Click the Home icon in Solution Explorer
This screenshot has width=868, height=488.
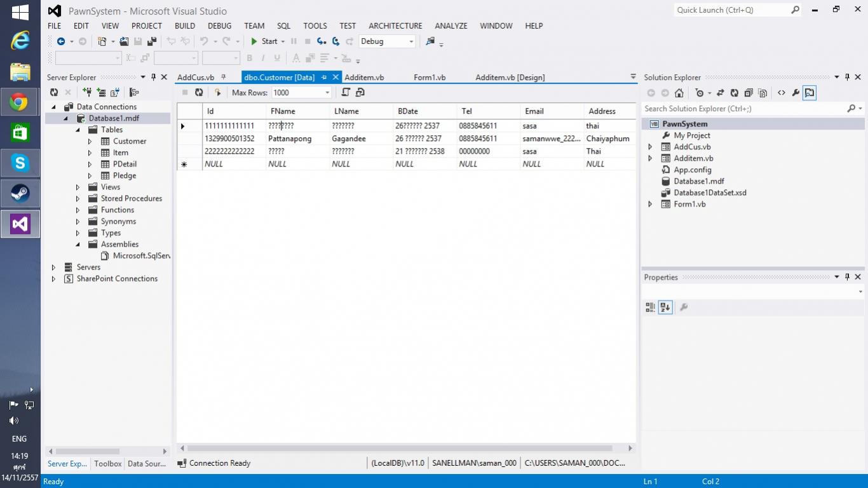[x=679, y=93]
